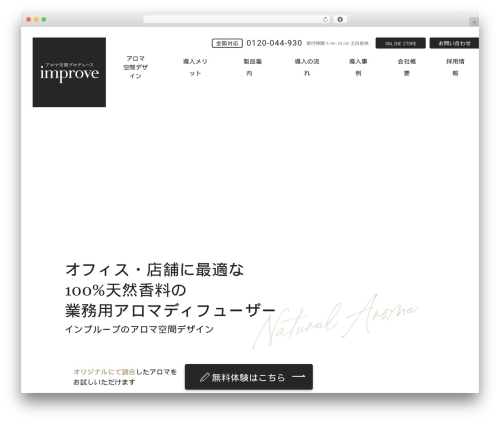Click the 無料体験はこちら button
The image size is (500, 423).
coord(249,377)
